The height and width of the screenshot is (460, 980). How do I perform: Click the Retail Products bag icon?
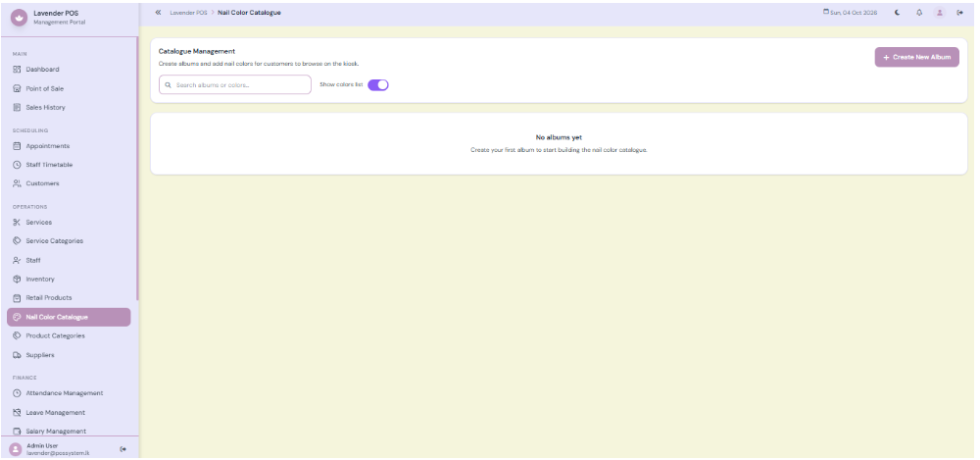pos(17,298)
